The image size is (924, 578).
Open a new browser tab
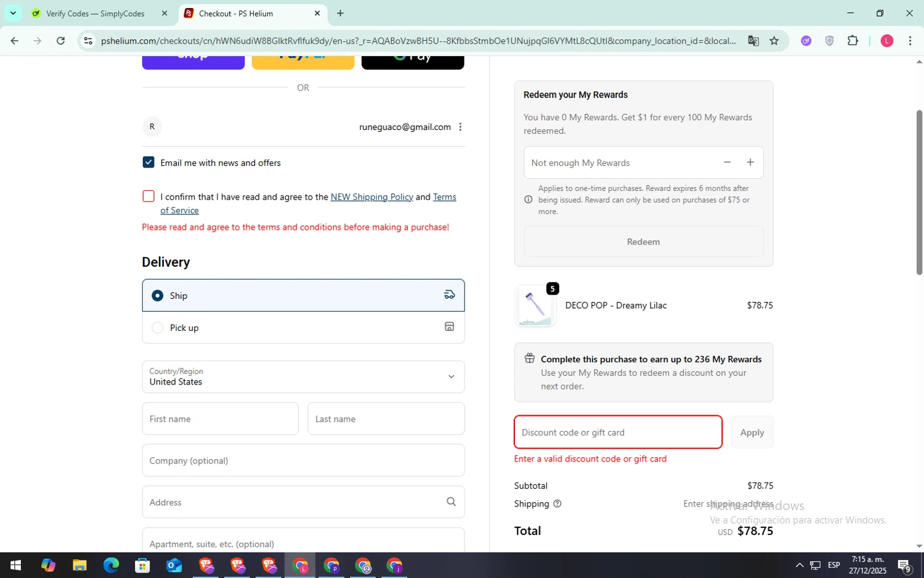340,13
